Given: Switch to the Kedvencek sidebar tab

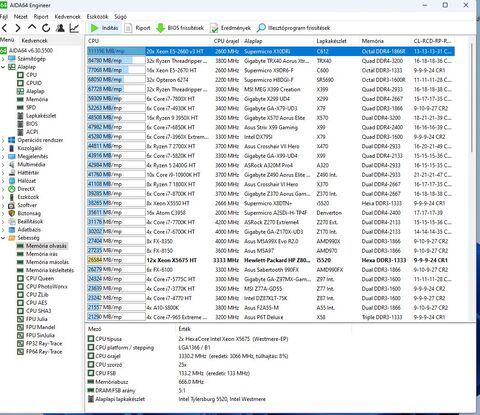Looking at the screenshot, I should [x=35, y=40].
